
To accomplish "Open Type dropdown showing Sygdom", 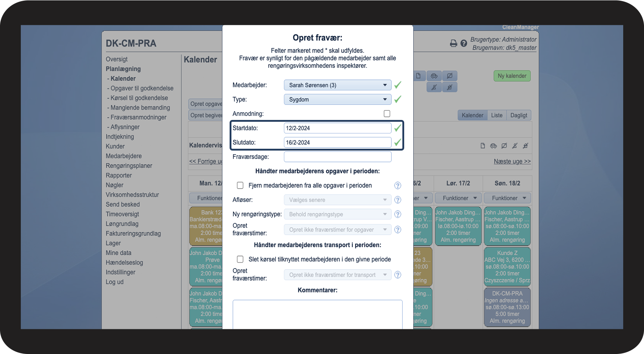I will point(337,100).
